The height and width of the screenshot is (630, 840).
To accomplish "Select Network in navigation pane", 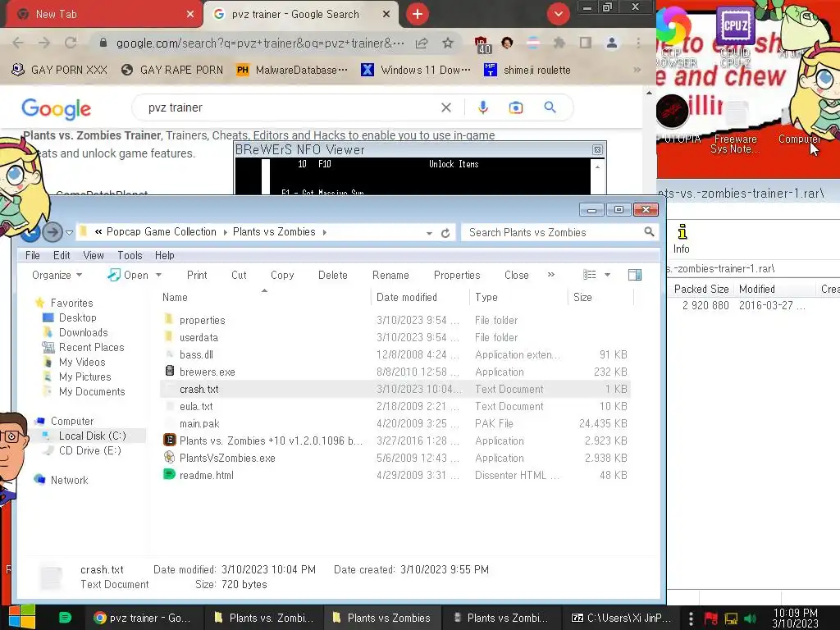I will coord(69,480).
